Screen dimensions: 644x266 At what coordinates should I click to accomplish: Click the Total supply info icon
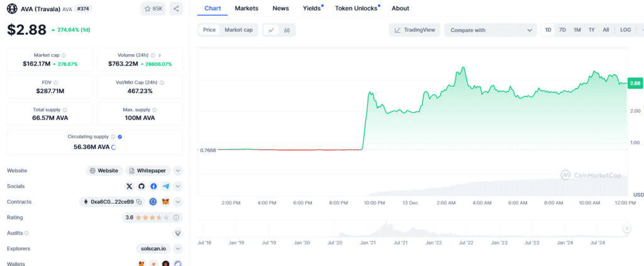pos(65,110)
